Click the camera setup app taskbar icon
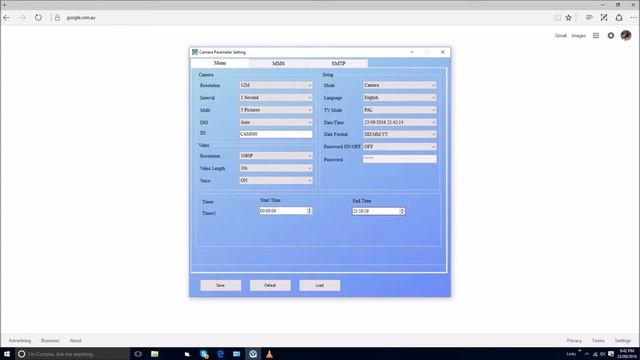The height and width of the screenshot is (360, 640). (253, 354)
